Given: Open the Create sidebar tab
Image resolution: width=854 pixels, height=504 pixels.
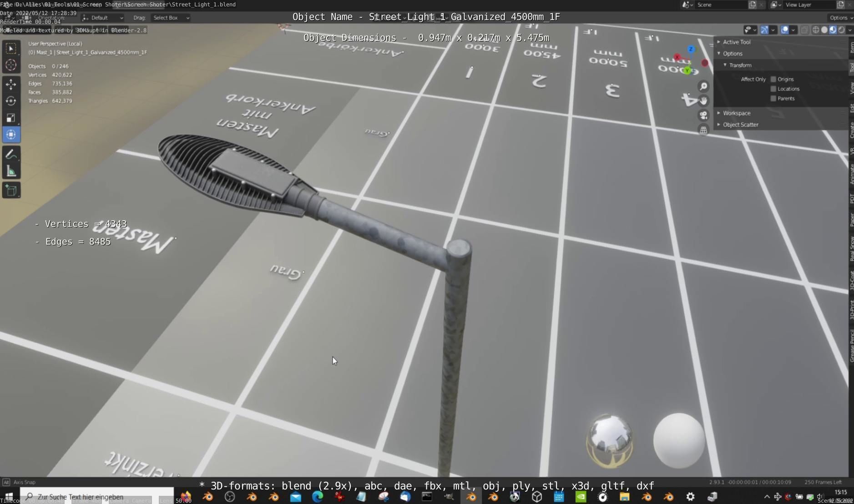Looking at the screenshot, I should click(x=851, y=130).
